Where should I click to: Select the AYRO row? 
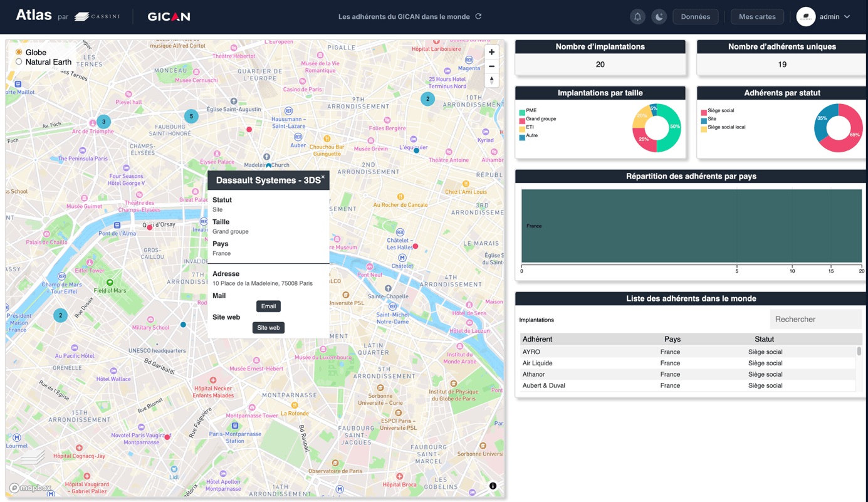pyautogui.click(x=688, y=352)
